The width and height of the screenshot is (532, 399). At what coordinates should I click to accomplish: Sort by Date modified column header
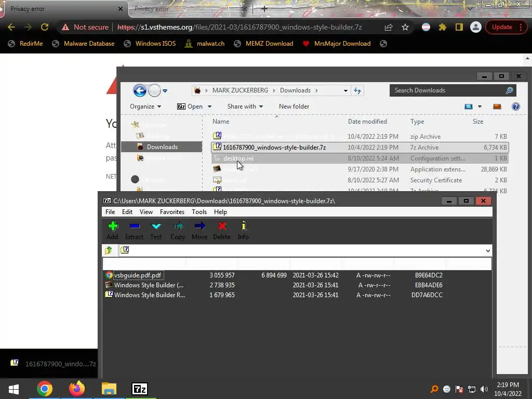[x=367, y=122]
